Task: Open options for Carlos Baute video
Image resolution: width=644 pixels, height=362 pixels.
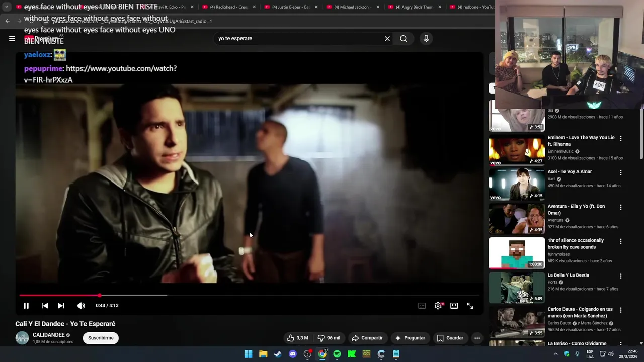Action: click(620, 310)
